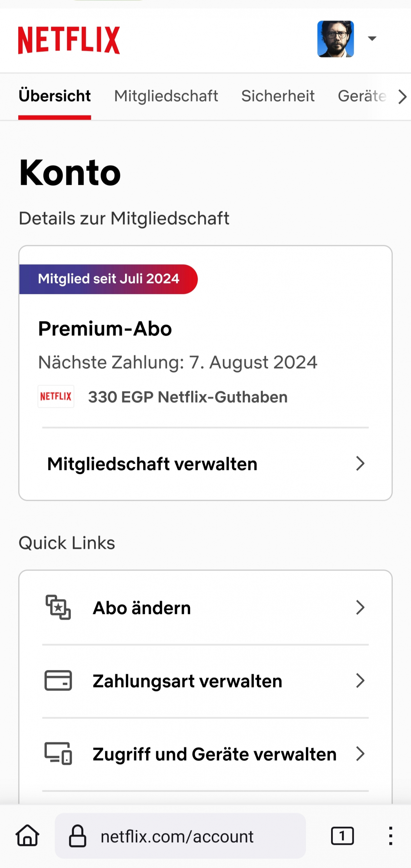Click chevron next to Mitgliedschaft verwalten
Viewport: 411px width, 868px height.
pyautogui.click(x=360, y=463)
